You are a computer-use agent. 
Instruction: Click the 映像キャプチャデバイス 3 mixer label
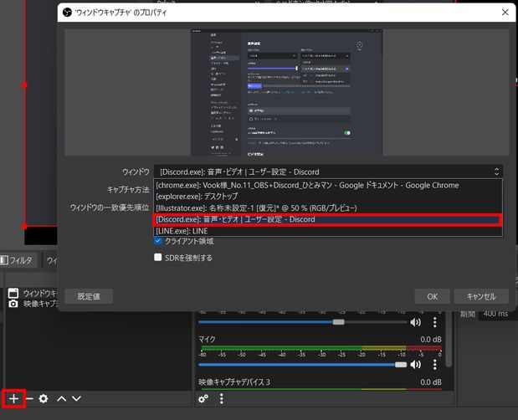[x=234, y=382]
